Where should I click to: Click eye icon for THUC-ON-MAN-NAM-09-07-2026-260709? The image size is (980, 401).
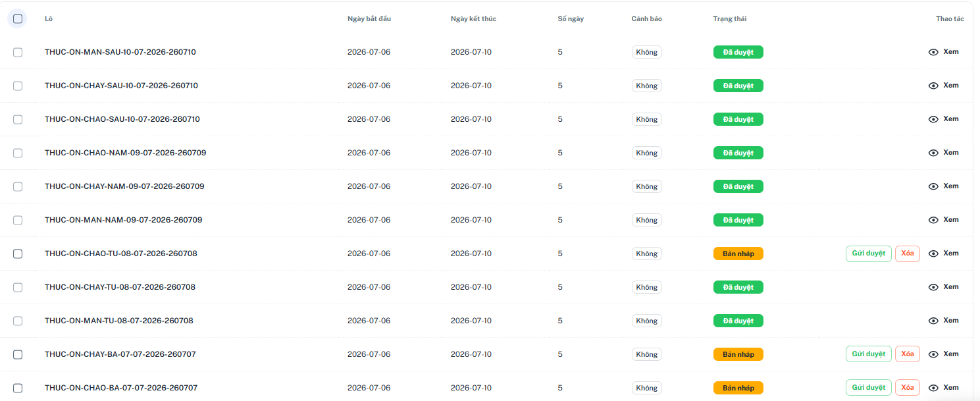(x=933, y=220)
